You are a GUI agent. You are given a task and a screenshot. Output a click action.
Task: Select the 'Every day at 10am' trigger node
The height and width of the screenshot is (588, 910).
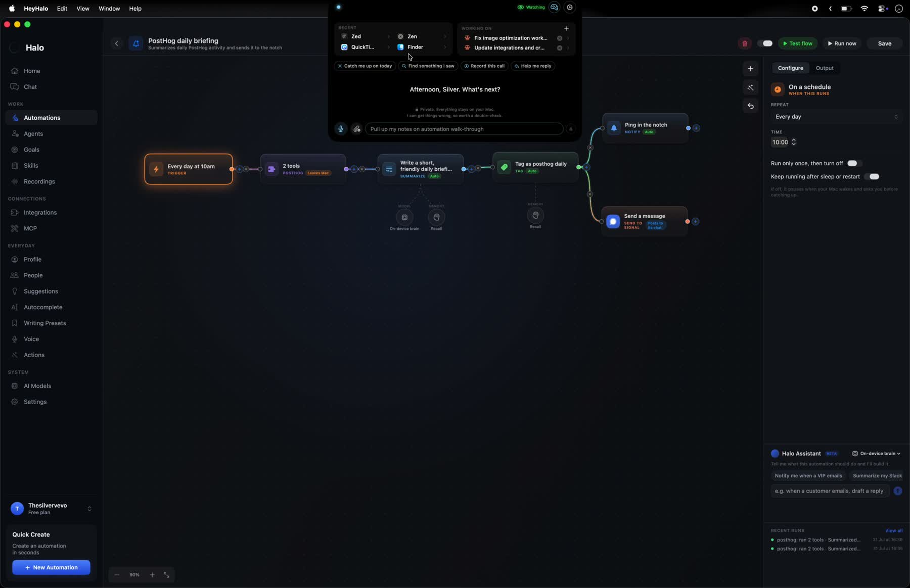[189, 170]
